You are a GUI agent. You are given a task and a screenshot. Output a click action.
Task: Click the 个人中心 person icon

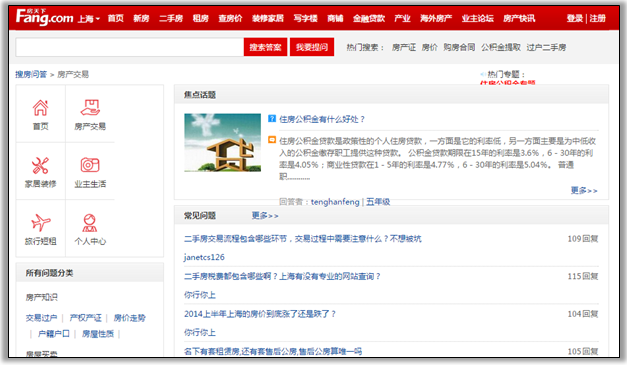(x=90, y=223)
